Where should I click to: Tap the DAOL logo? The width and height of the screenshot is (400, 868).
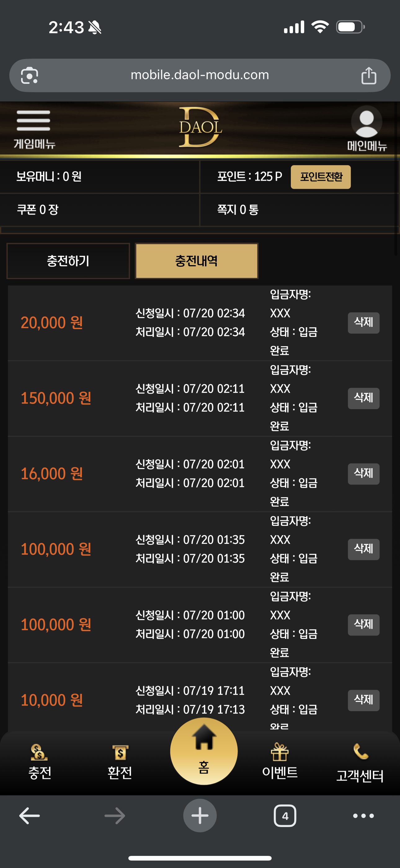pyautogui.click(x=200, y=127)
